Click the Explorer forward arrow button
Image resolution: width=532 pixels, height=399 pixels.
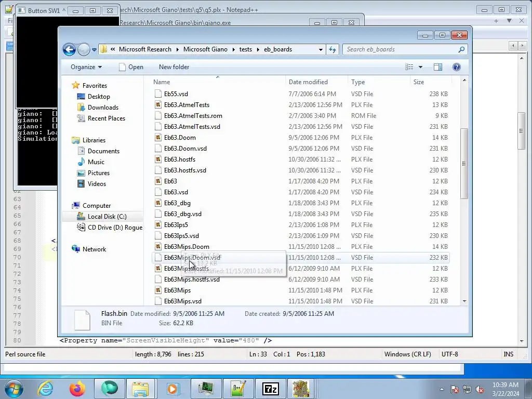pyautogui.click(x=84, y=49)
